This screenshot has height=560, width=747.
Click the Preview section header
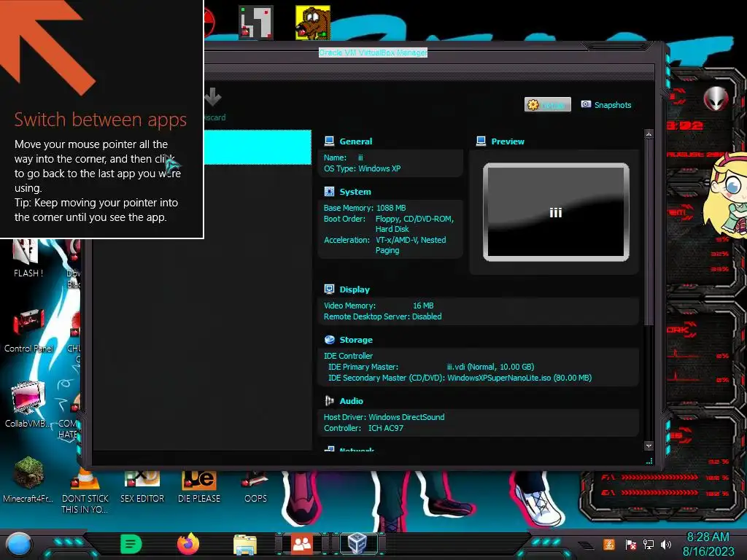point(508,141)
